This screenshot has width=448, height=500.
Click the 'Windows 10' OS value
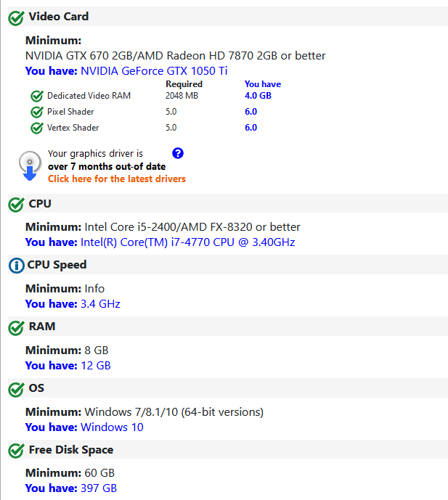(112, 427)
